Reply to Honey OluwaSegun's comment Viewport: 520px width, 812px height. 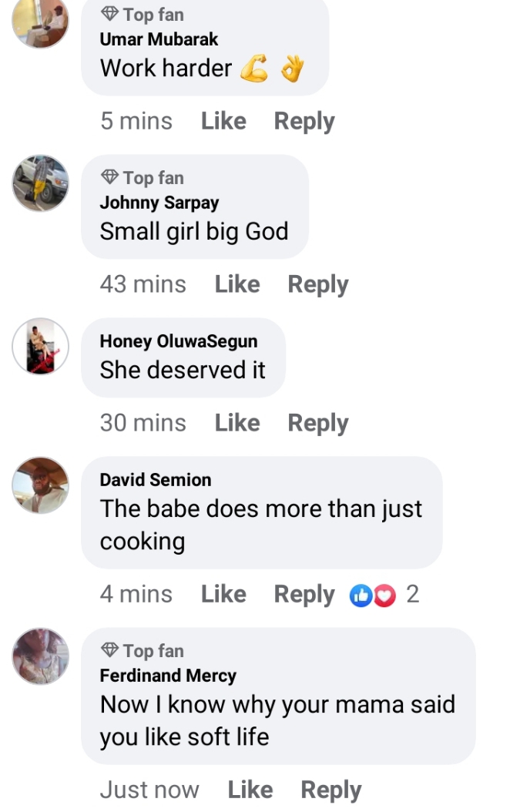tap(318, 423)
